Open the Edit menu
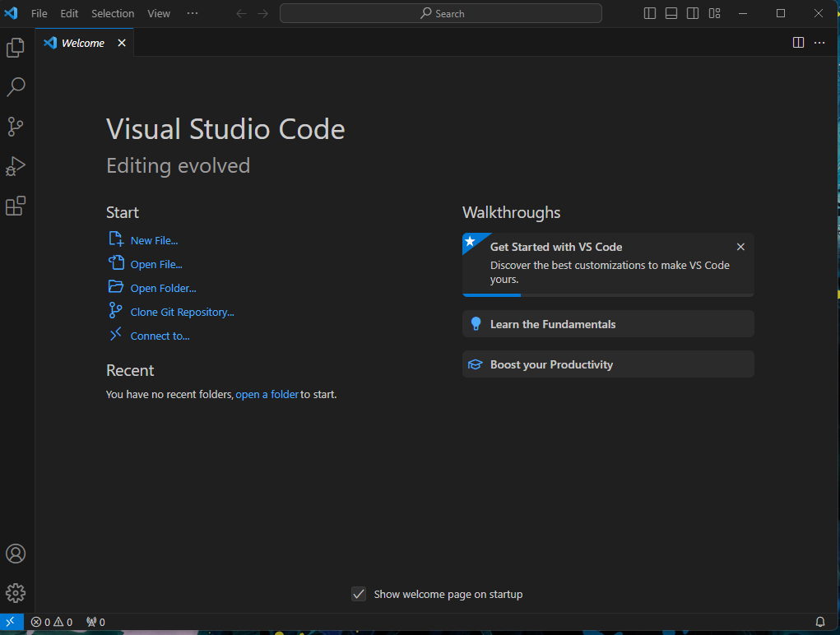The height and width of the screenshot is (635, 840). (x=69, y=13)
